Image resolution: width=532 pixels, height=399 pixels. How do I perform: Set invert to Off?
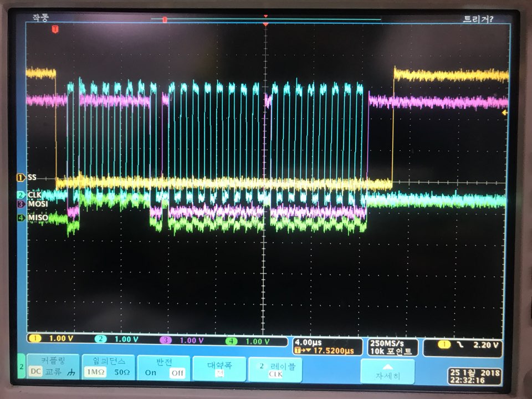coord(177,373)
